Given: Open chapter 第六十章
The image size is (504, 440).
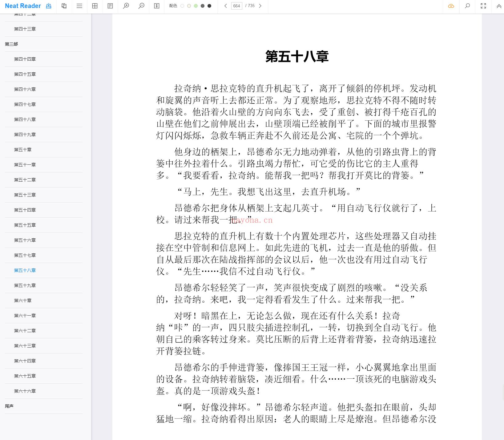Looking at the screenshot, I should coord(23,301).
